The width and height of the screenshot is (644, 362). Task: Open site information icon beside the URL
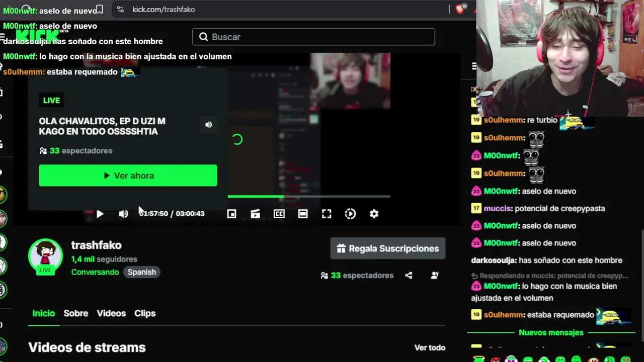click(x=120, y=9)
